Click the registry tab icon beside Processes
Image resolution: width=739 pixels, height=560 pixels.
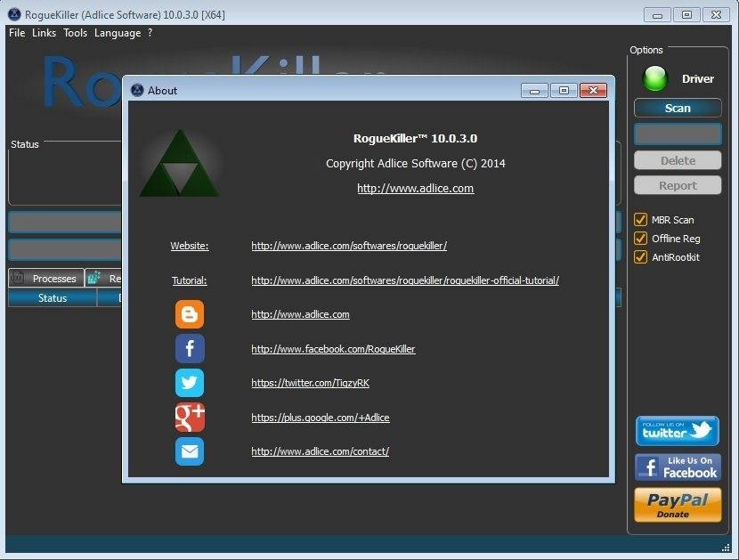[x=94, y=278]
